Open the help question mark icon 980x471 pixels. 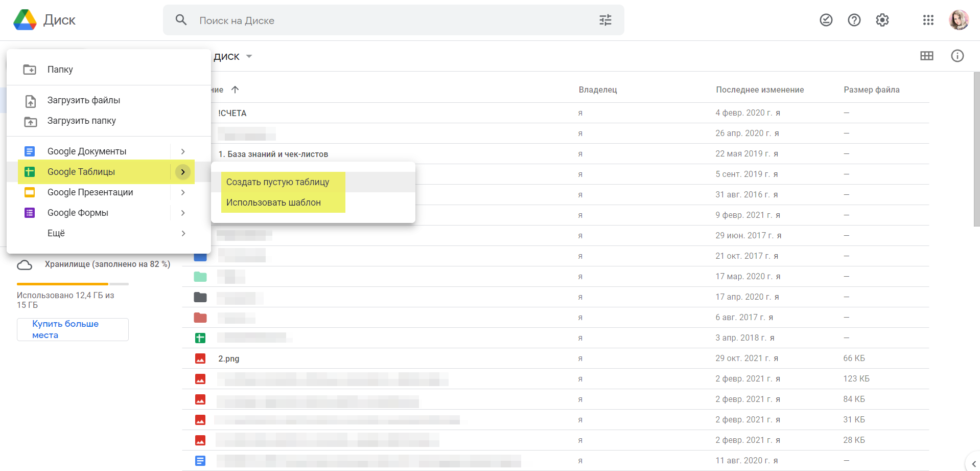pyautogui.click(x=854, y=20)
